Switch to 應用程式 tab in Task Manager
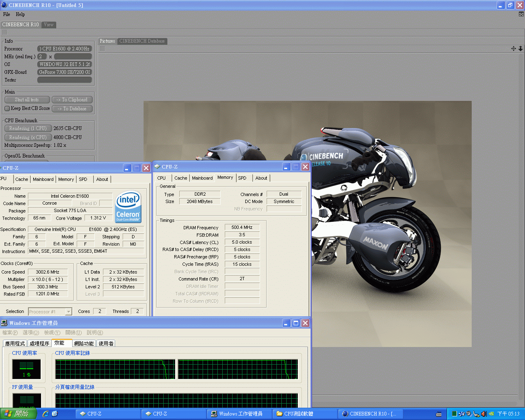Viewport: 525px width, 420px height. point(15,344)
